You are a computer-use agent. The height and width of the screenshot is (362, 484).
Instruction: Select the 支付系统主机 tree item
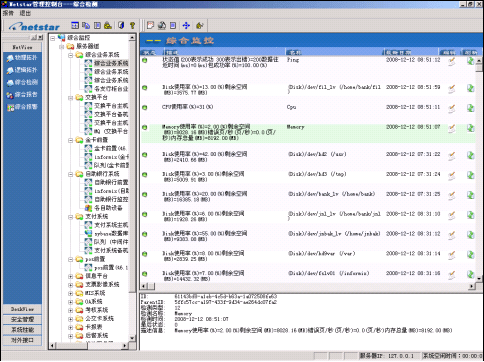(111, 225)
